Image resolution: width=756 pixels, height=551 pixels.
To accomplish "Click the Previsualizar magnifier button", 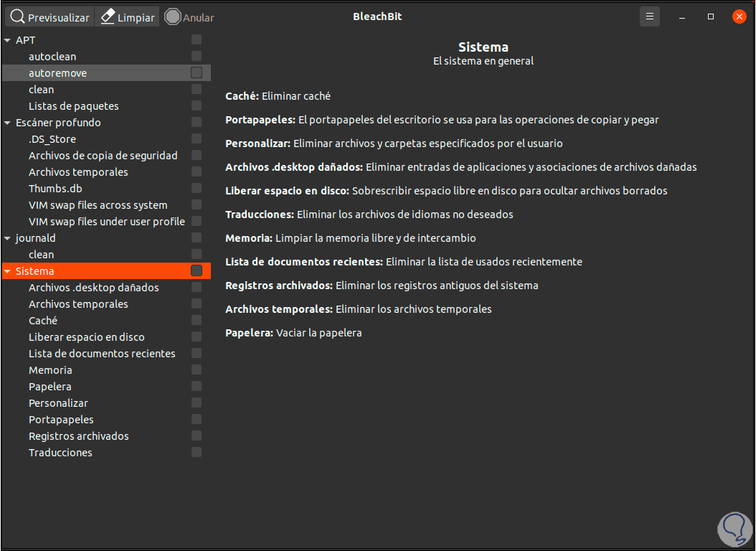I will pyautogui.click(x=49, y=17).
